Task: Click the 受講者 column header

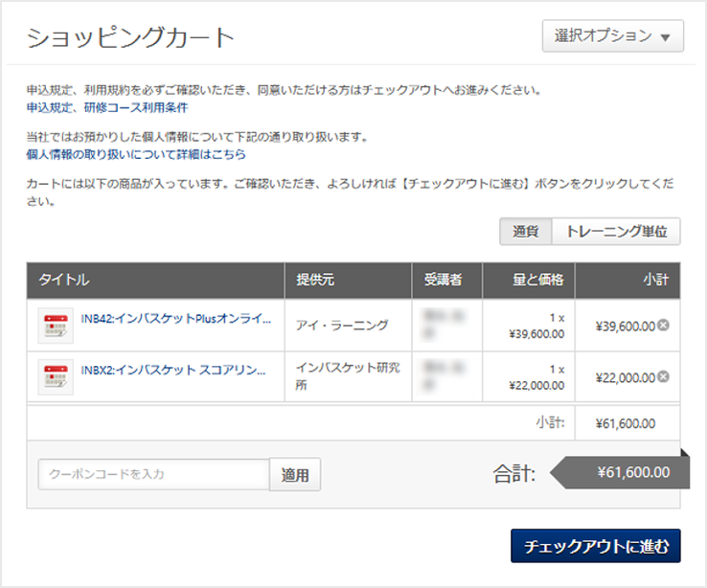Action: point(444,280)
